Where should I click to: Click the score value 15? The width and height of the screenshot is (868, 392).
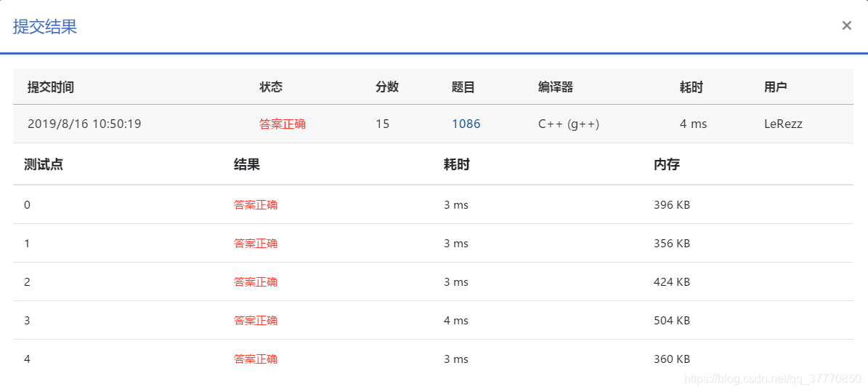point(383,124)
